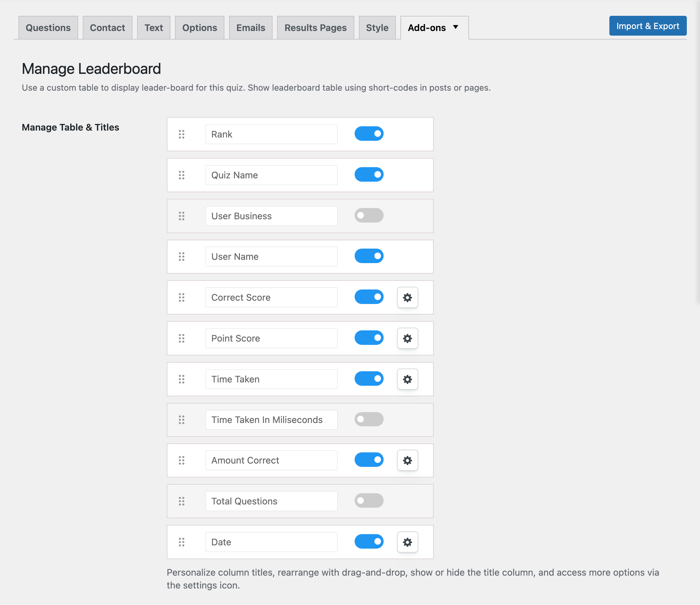Viewport: 700px width, 605px height.
Task: Click the settings icon for Correct Score
Action: click(407, 297)
